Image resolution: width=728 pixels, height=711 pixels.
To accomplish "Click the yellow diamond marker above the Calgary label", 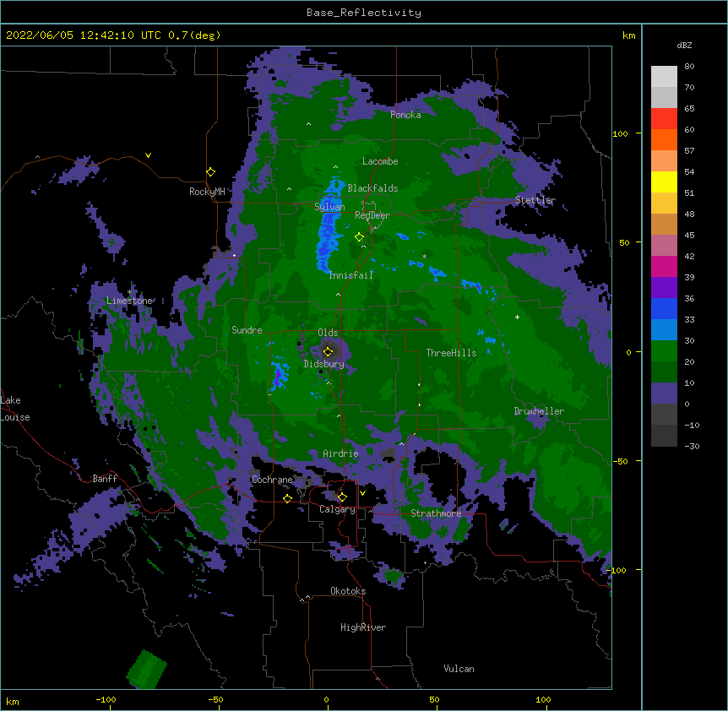I will [342, 497].
